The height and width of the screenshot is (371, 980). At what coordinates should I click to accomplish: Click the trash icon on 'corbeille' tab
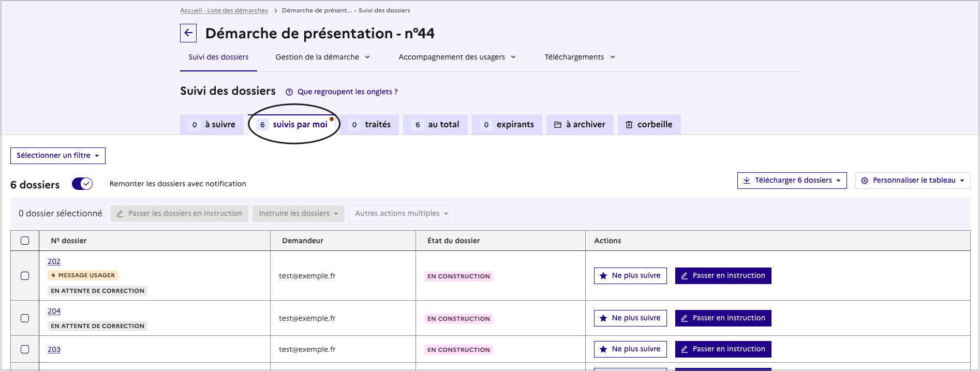point(629,125)
